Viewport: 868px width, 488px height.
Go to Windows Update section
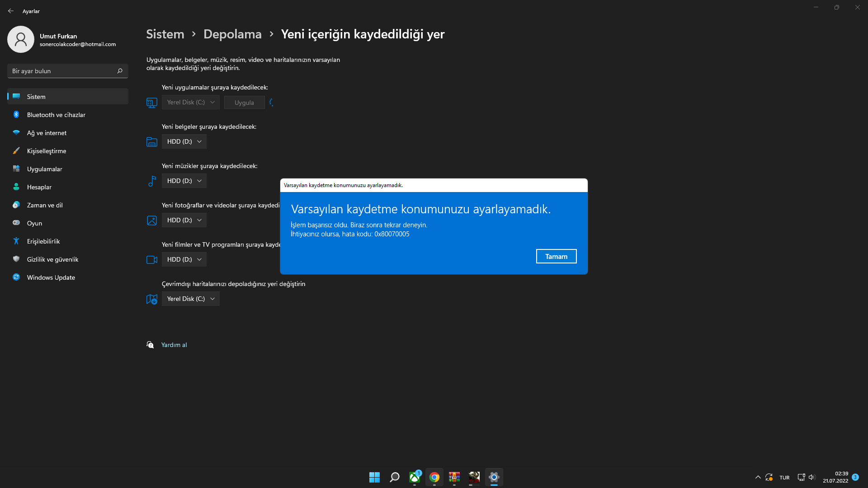click(51, 277)
